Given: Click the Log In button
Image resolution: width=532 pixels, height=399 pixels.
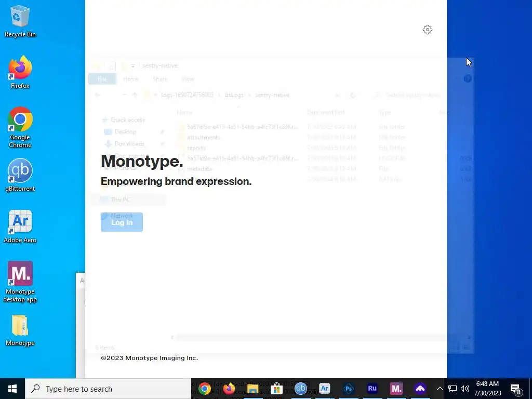Looking at the screenshot, I should coord(122,222).
